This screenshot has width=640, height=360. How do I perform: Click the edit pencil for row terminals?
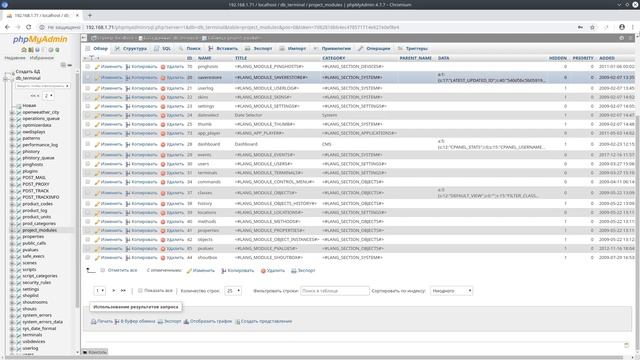(x=97, y=173)
